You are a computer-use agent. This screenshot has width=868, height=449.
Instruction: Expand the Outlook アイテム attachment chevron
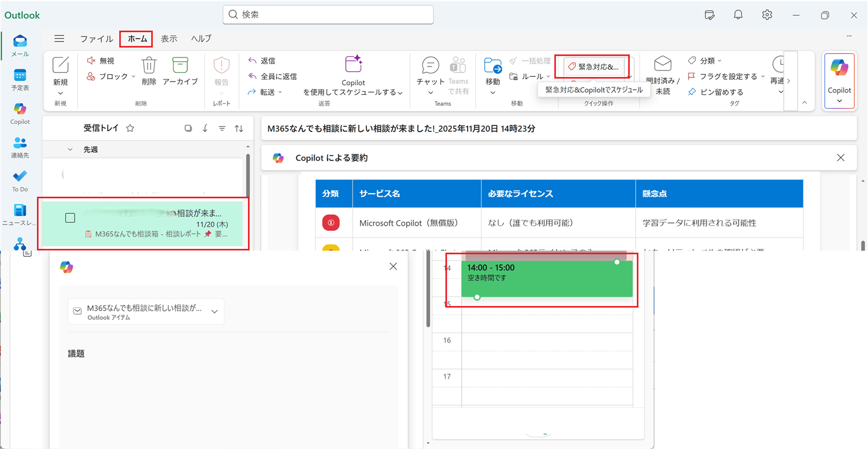(x=215, y=311)
